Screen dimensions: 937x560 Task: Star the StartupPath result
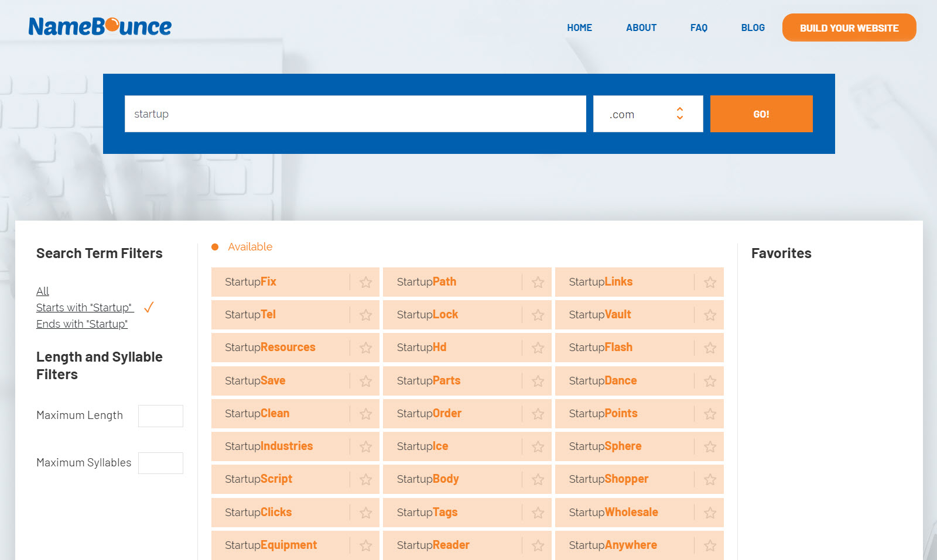tap(538, 283)
